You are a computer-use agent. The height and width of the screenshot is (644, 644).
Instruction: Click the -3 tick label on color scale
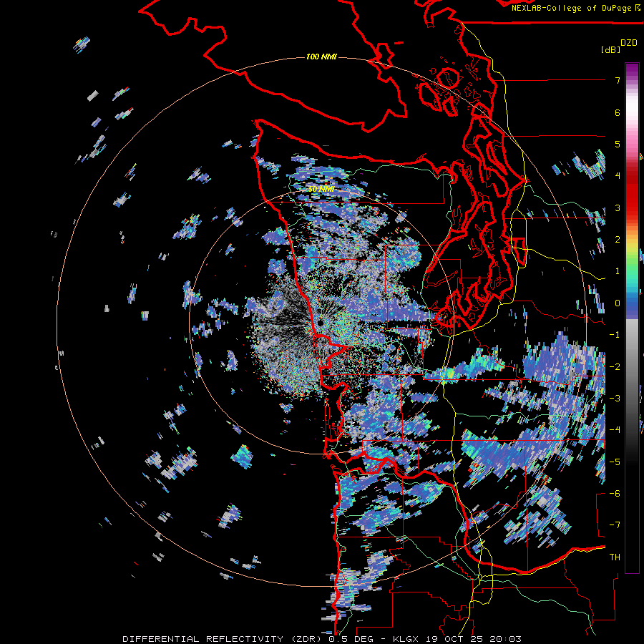[615, 399]
